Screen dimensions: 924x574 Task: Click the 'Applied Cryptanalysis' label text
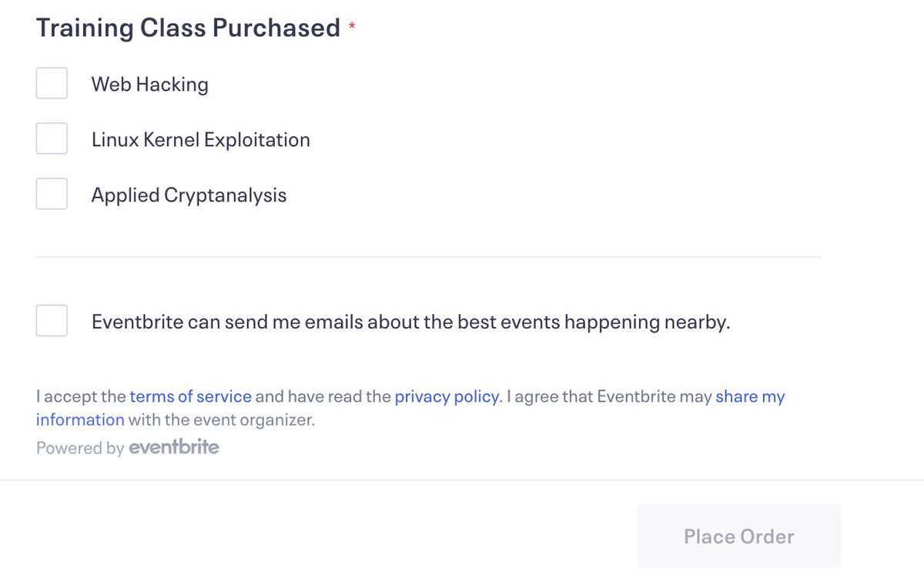189,195
